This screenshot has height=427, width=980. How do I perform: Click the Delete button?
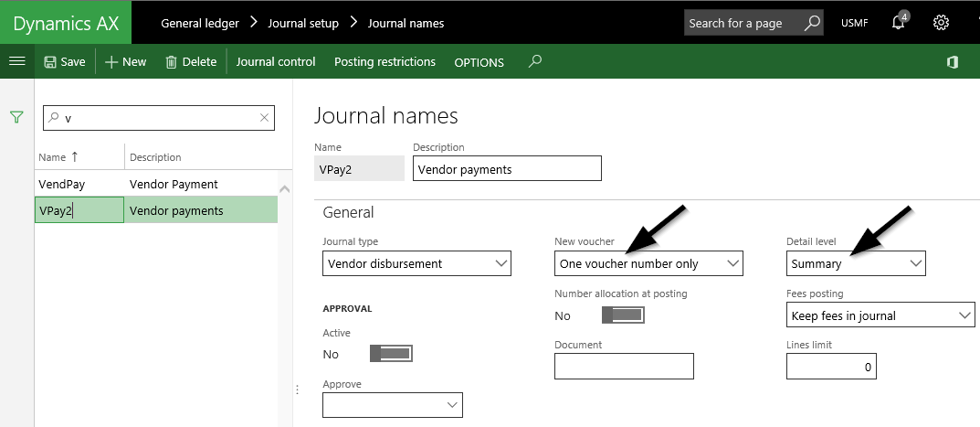191,62
